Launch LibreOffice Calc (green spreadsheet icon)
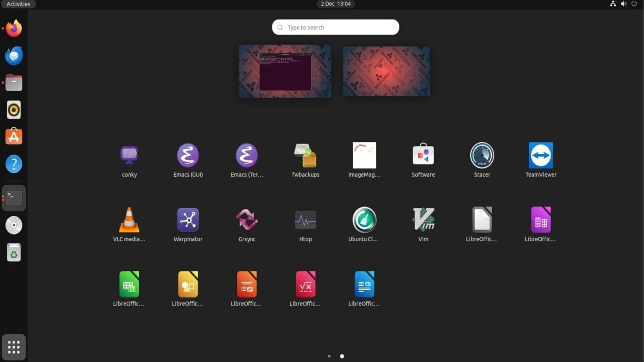This screenshot has height=362, width=644. point(129,289)
